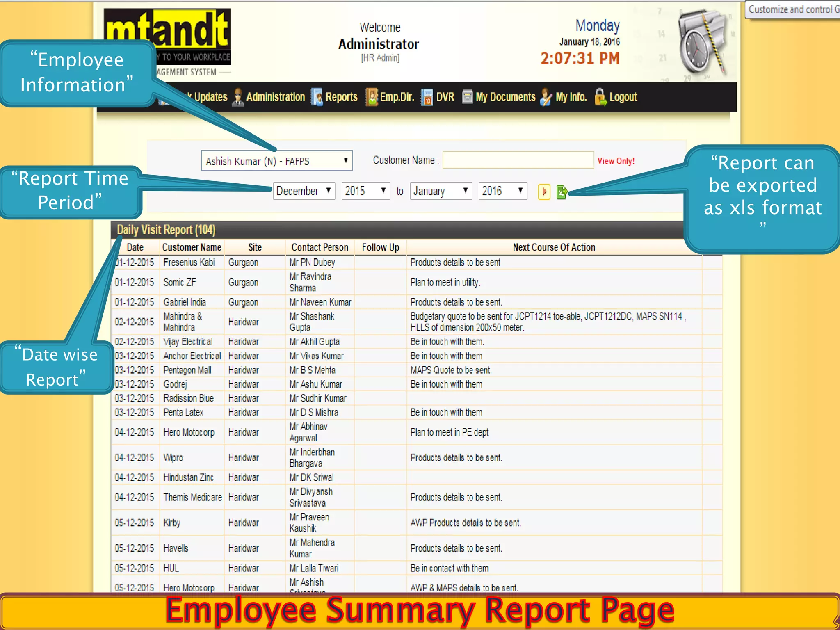Open the January end month dropdown
Screen dimensions: 840x630
(x=441, y=191)
